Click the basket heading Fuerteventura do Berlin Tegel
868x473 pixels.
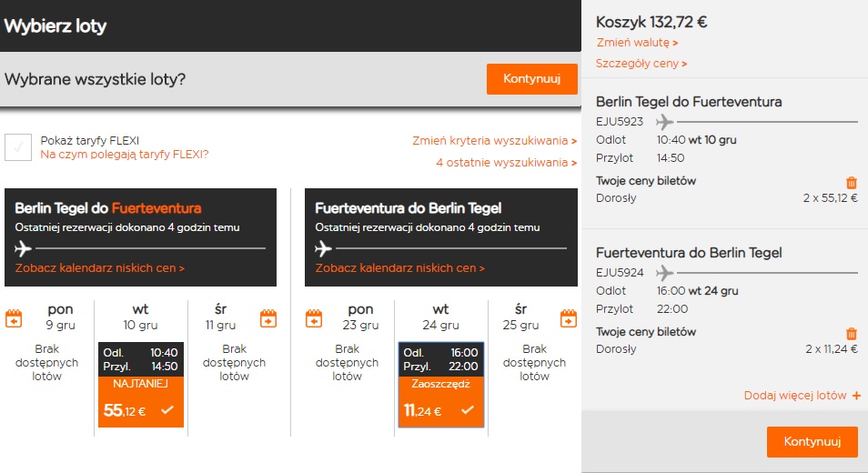point(689,253)
